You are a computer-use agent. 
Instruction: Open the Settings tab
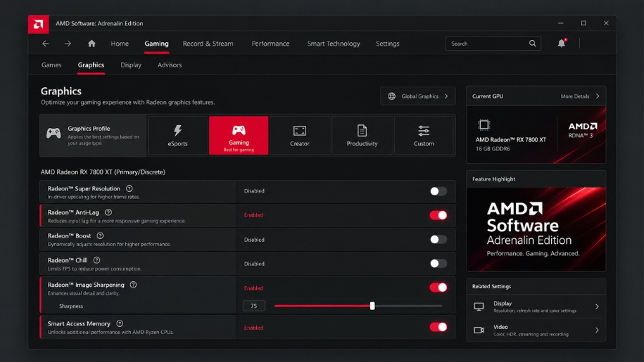click(x=387, y=44)
